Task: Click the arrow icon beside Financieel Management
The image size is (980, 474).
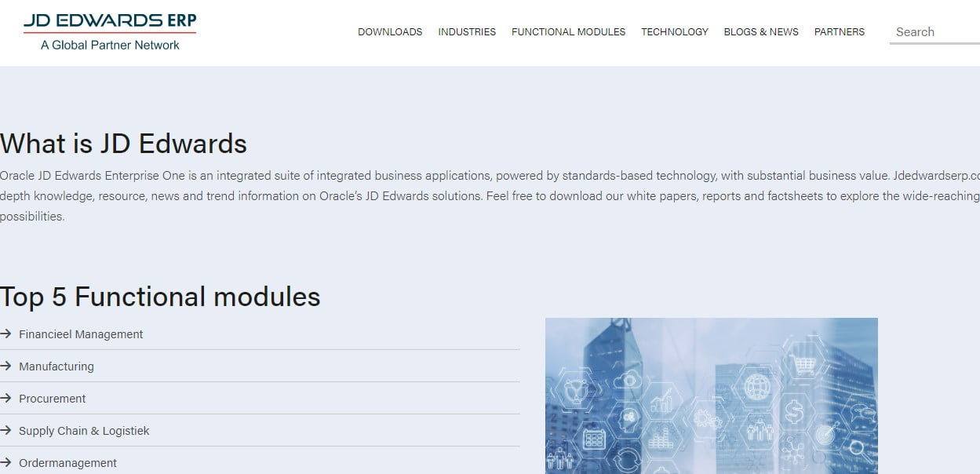Action: [5, 334]
